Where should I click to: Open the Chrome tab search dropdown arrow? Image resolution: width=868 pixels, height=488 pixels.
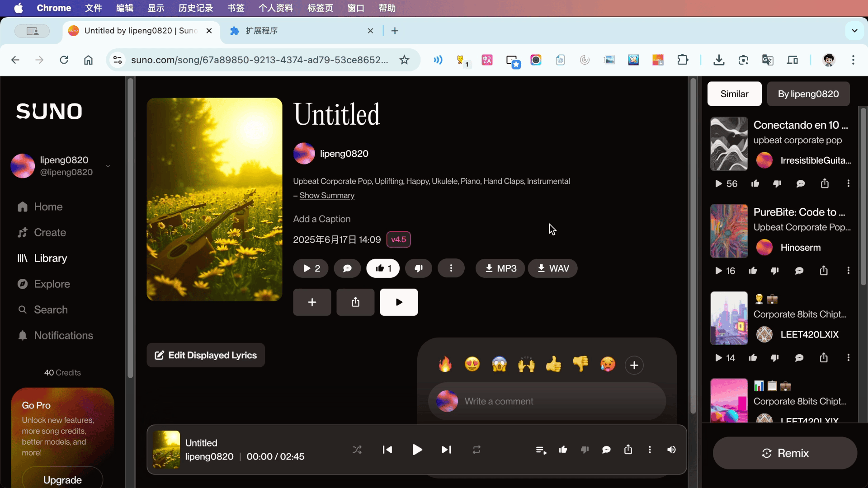(x=854, y=31)
